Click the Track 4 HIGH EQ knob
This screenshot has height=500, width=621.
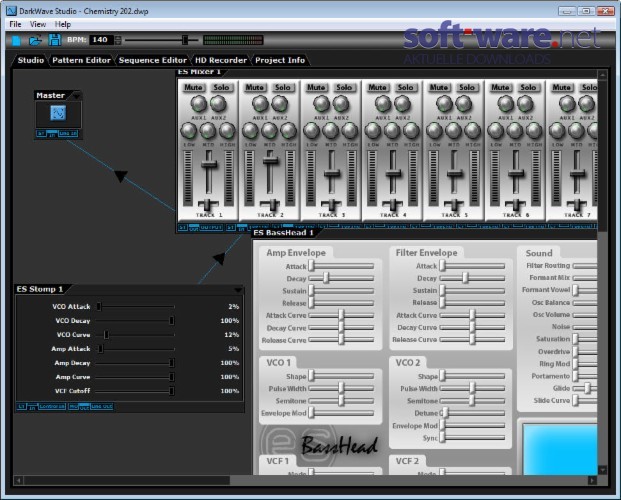(411, 131)
